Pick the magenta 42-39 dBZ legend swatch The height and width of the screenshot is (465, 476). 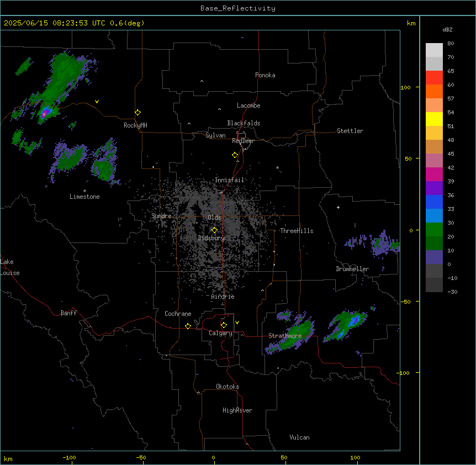coord(434,174)
